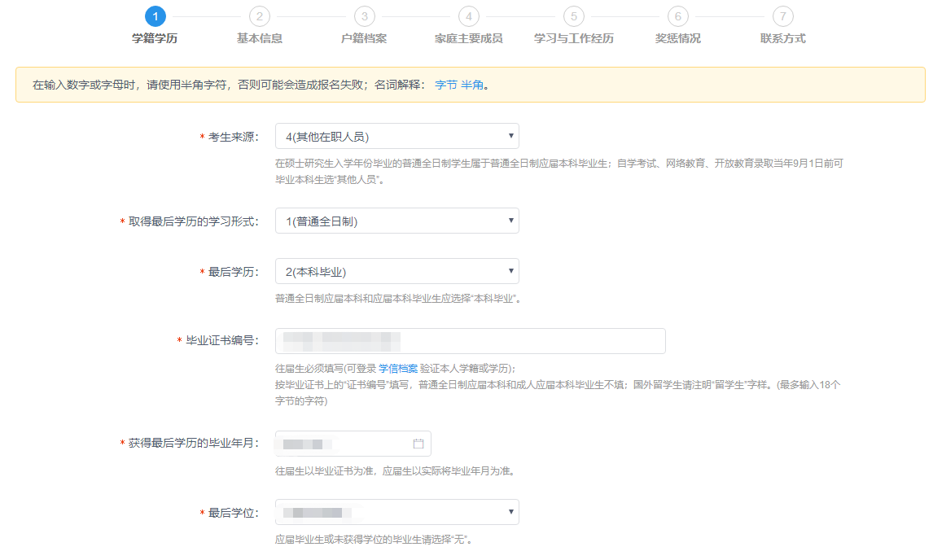This screenshot has height=560, width=933.
Task: Open the 最后学位 dropdown list
Action: [396, 511]
